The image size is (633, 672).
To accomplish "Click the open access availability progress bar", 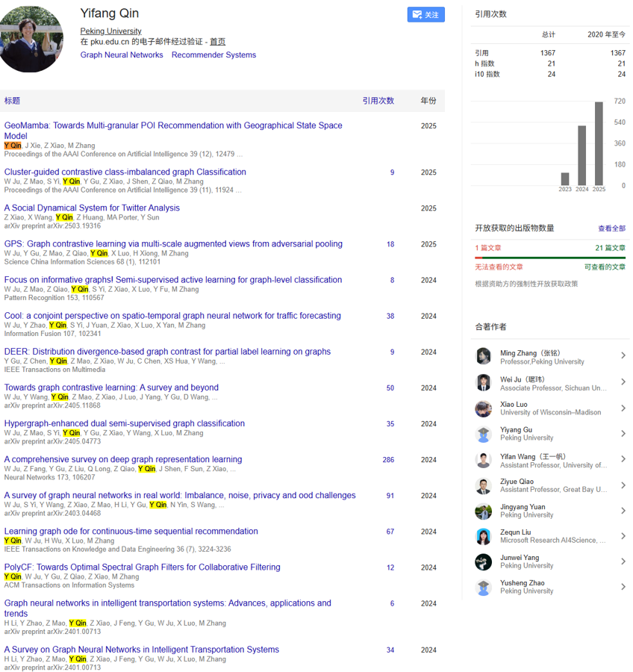I will pyautogui.click(x=549, y=258).
